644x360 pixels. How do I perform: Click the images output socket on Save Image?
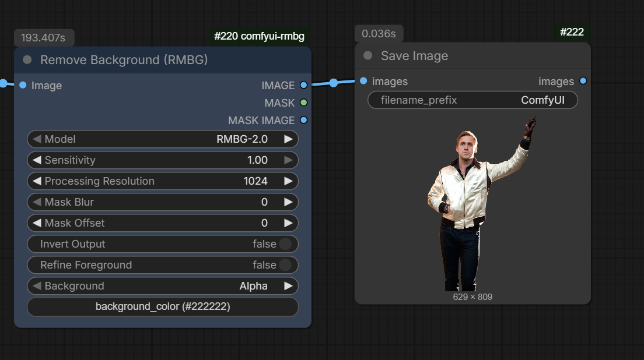(x=583, y=81)
